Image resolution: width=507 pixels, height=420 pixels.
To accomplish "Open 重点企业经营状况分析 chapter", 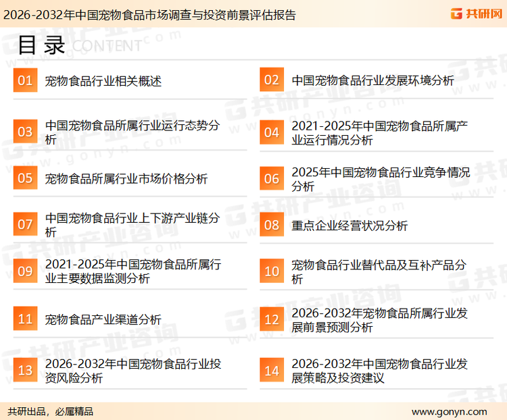I will coord(349,226).
